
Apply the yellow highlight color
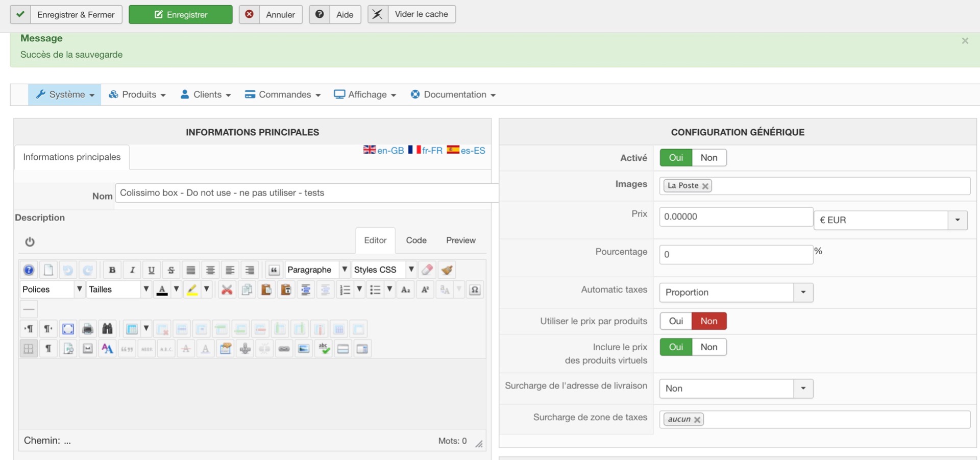192,290
